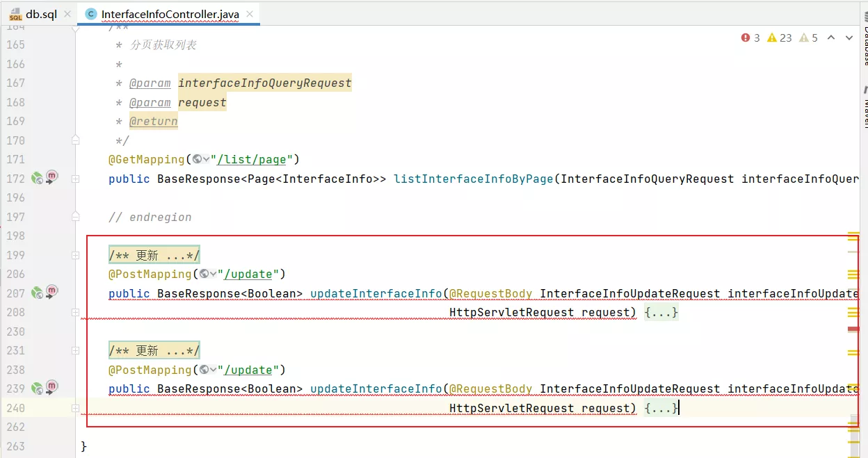Viewport: 868px width, 458px height.
Task: Click request mapping gutter icon on line 172
Action: 52,177
